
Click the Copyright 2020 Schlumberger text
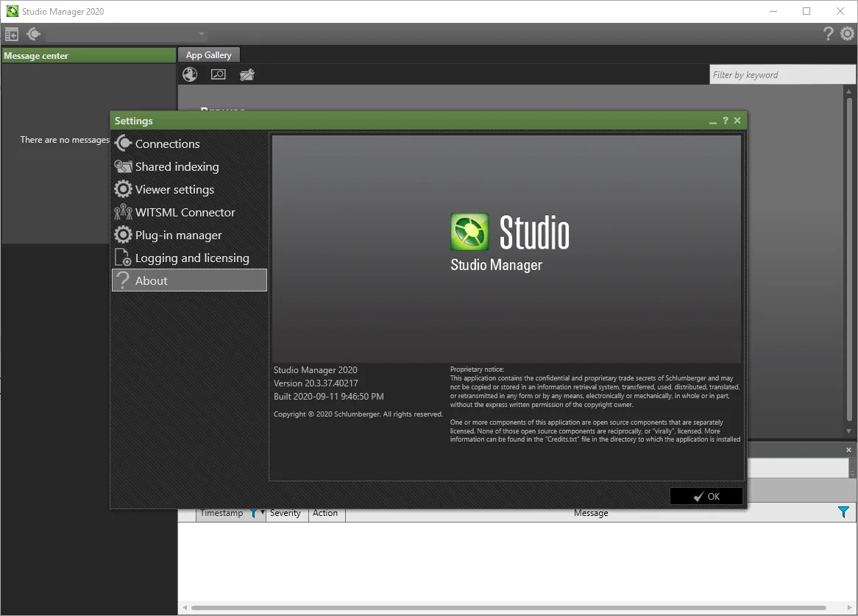click(358, 414)
